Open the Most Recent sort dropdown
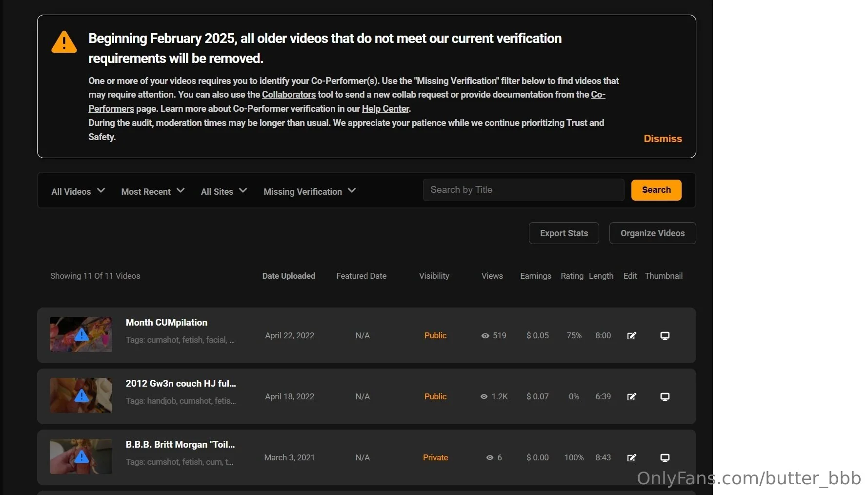Screen dimensions: 868x495 click(153, 191)
